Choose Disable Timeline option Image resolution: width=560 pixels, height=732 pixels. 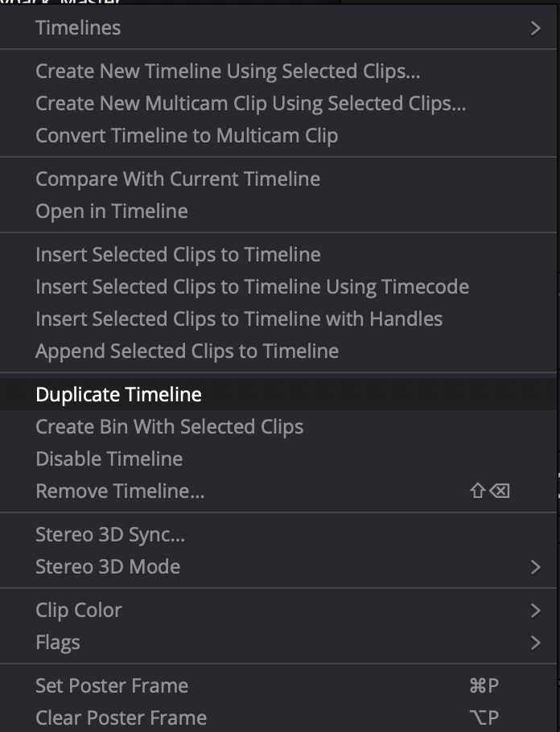click(x=278, y=459)
